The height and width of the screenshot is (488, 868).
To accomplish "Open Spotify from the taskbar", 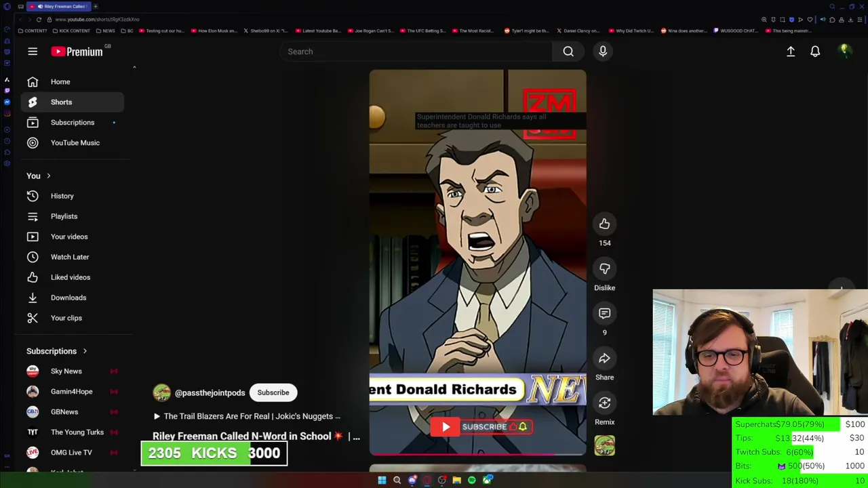I will coord(472,480).
